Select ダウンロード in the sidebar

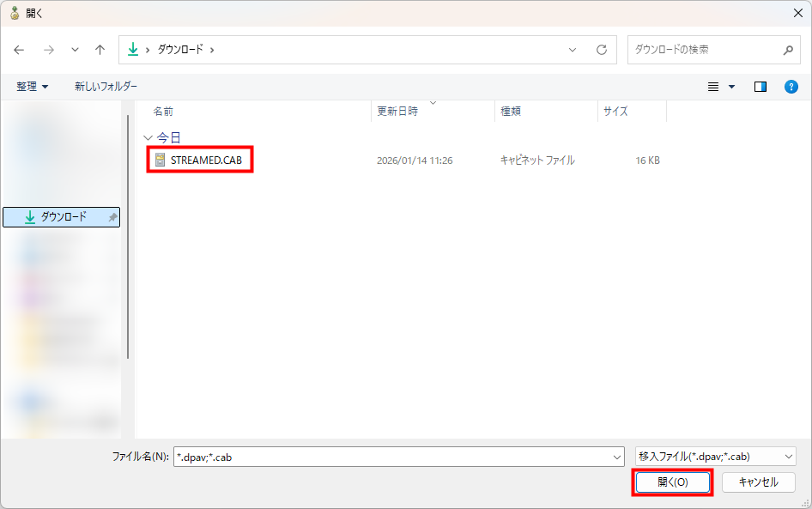[63, 218]
